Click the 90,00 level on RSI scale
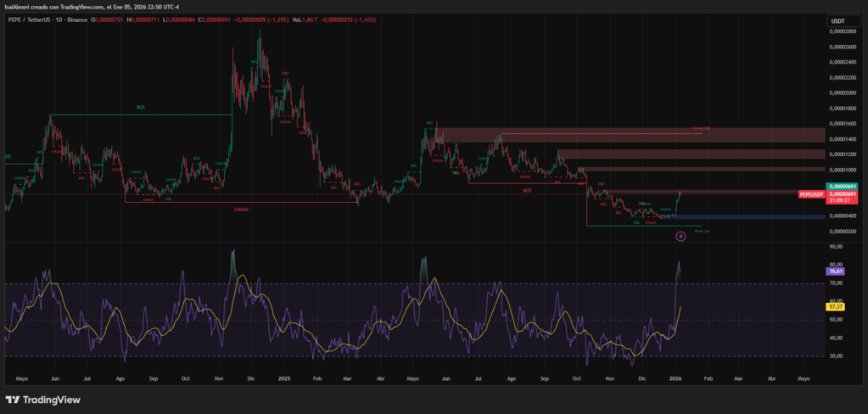Viewport: 868px width, 414px height. tap(837, 247)
